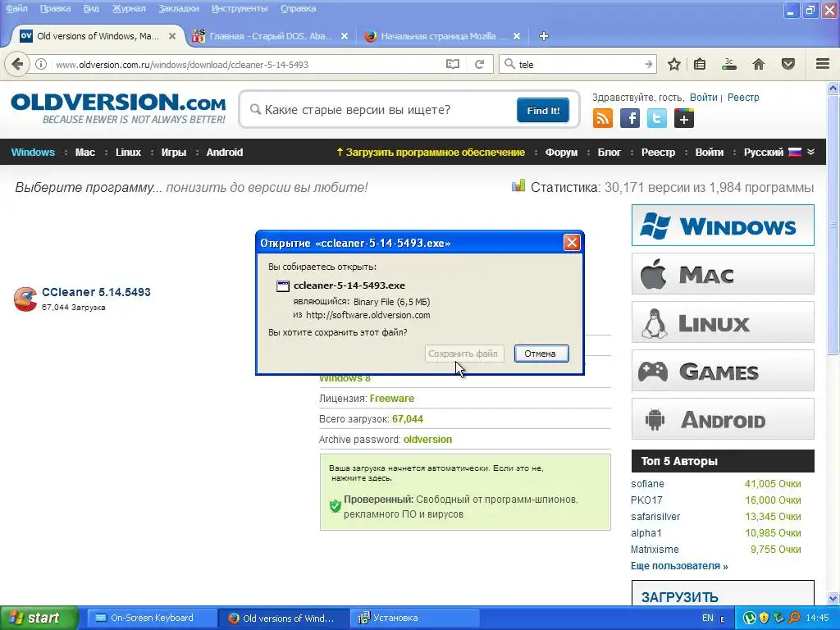The height and width of the screenshot is (630, 840).
Task: Click the Войти link near greeting
Action: (x=703, y=97)
